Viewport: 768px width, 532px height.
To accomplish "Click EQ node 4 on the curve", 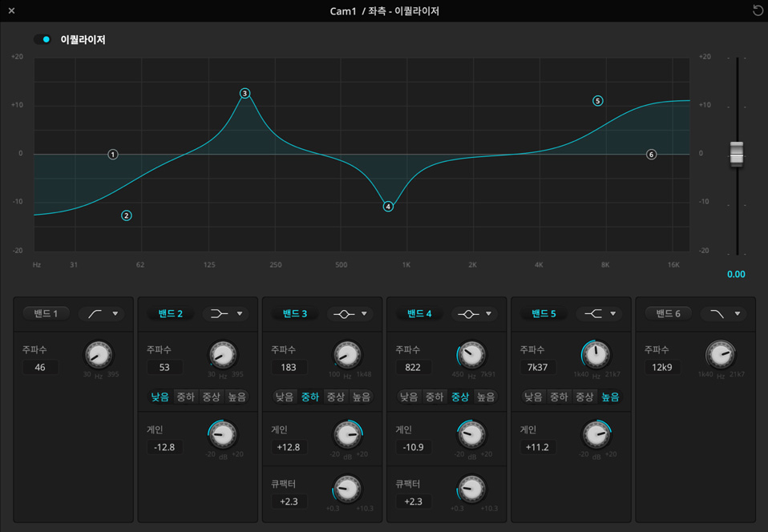I will (388, 206).
